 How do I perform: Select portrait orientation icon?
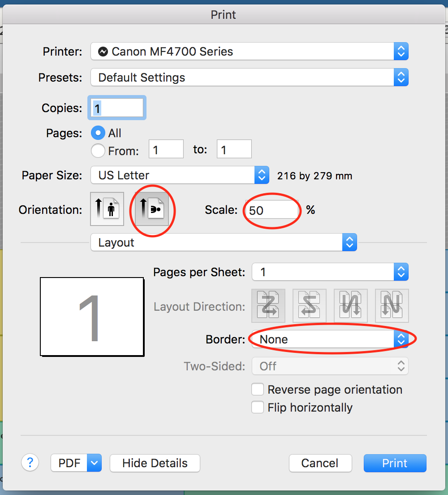[x=107, y=209]
